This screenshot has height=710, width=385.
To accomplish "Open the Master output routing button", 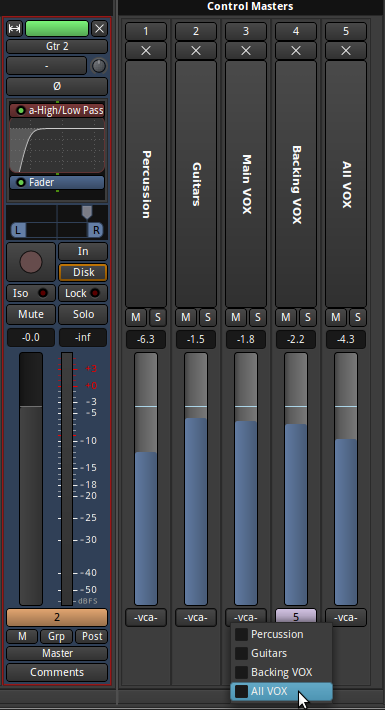I will coord(57,653).
